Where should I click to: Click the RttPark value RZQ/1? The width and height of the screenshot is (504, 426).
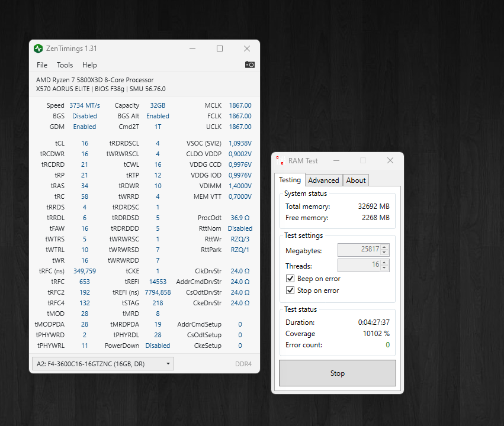tap(240, 250)
